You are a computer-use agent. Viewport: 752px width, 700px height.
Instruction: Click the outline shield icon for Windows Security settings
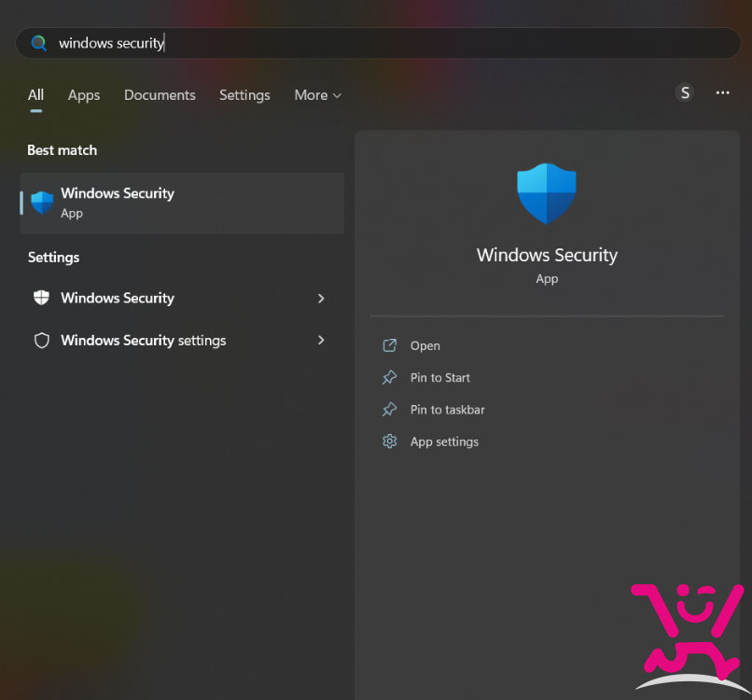(42, 340)
